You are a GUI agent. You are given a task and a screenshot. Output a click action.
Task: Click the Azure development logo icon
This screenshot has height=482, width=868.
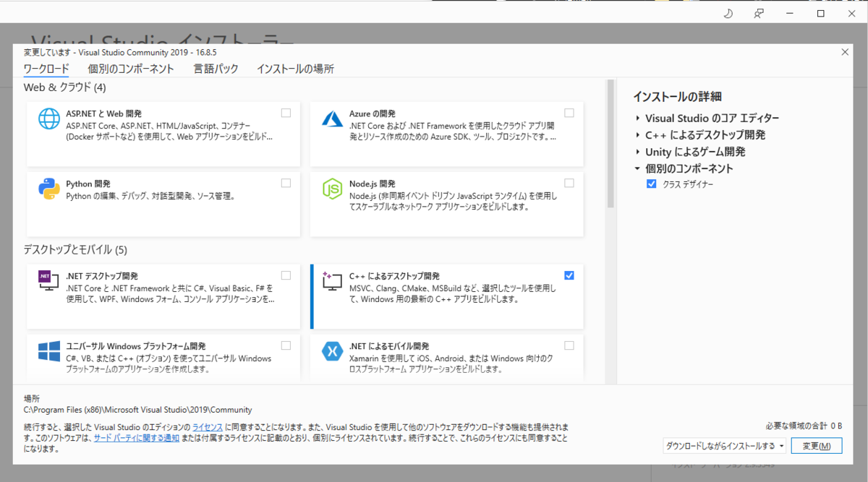332,119
